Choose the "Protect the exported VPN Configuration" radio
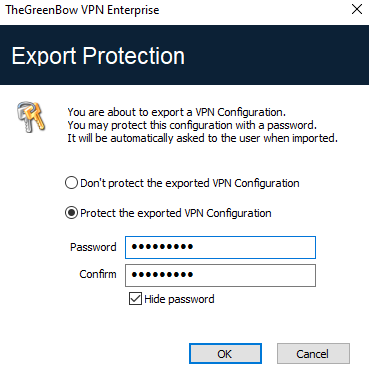The image size is (369, 368). pyautogui.click(x=71, y=213)
